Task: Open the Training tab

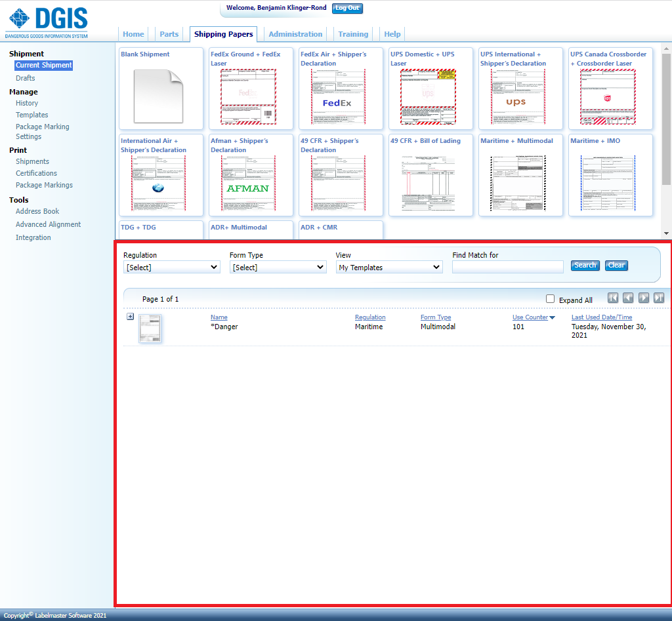Action: pyautogui.click(x=353, y=34)
